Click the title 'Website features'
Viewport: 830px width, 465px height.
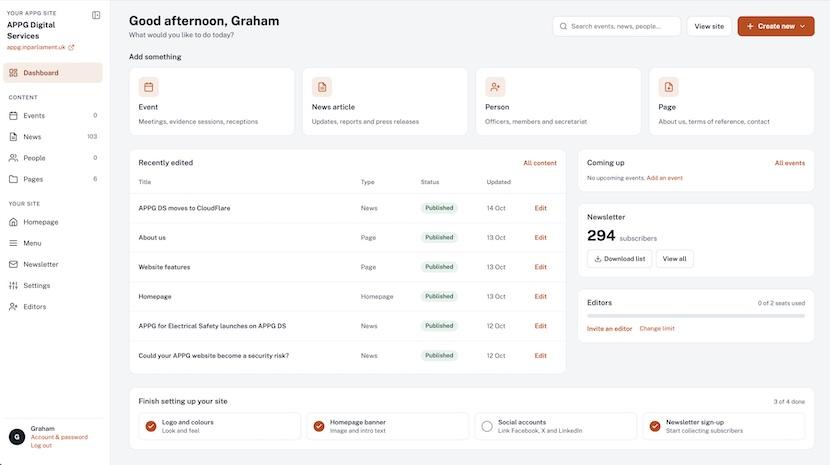pos(164,267)
